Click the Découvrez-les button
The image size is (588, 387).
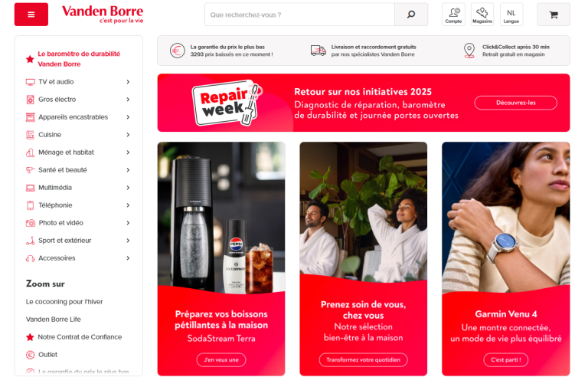(515, 103)
